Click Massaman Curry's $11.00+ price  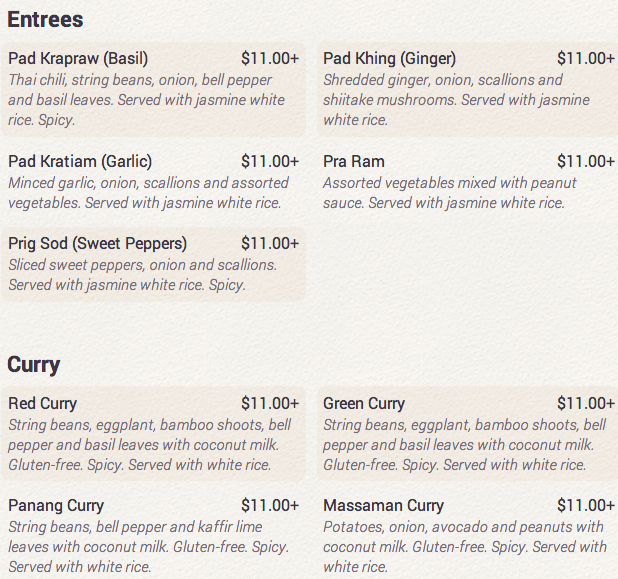[x=586, y=506]
